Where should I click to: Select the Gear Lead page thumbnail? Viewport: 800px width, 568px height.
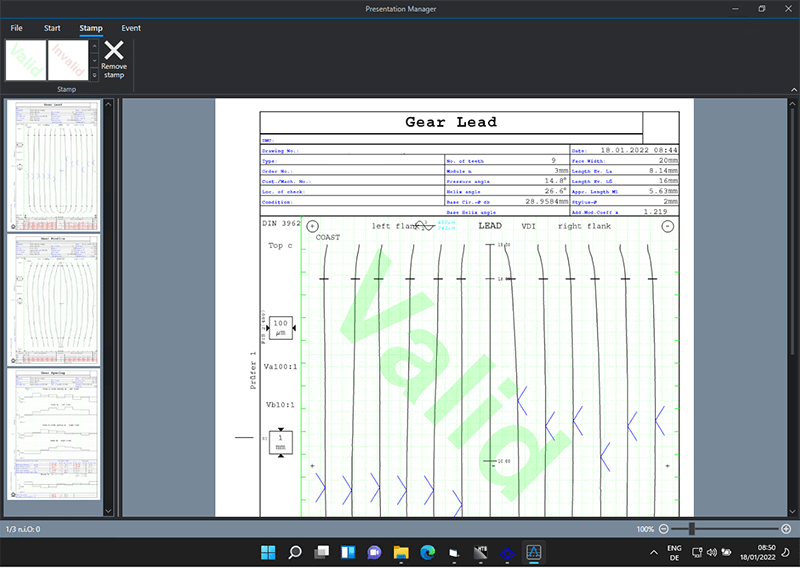[54, 165]
